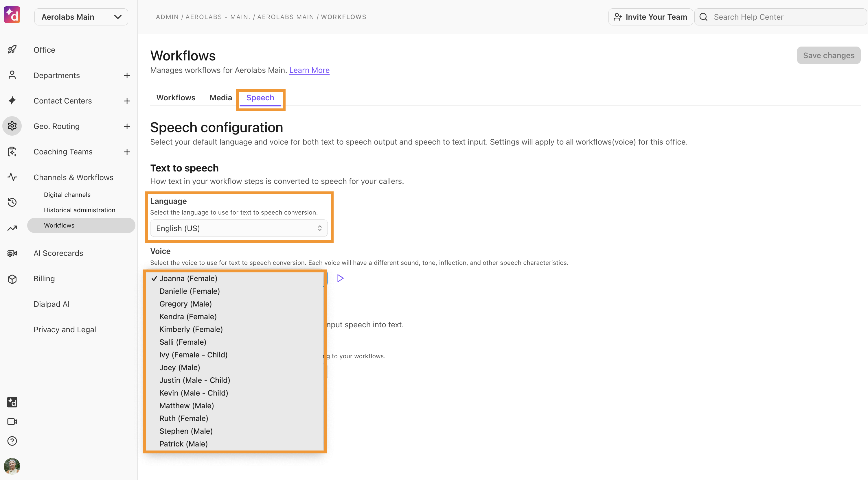Add a contact center with plus icon

[127, 101]
